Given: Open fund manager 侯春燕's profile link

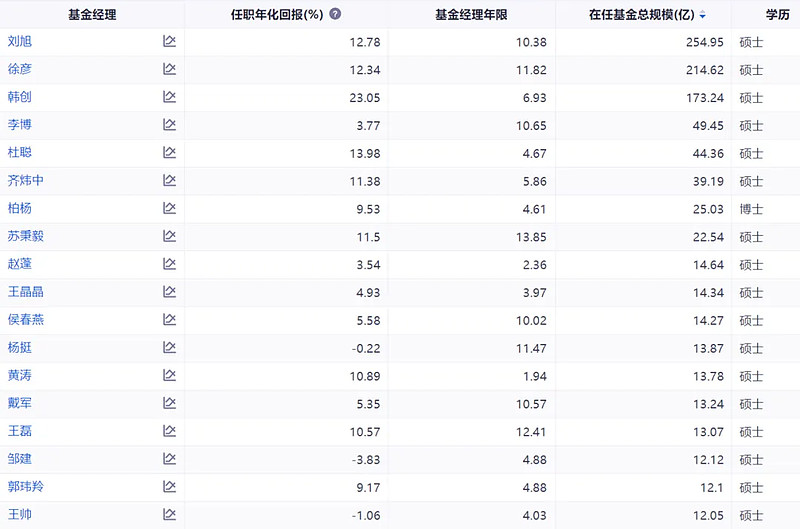Looking at the screenshot, I should (x=26, y=319).
